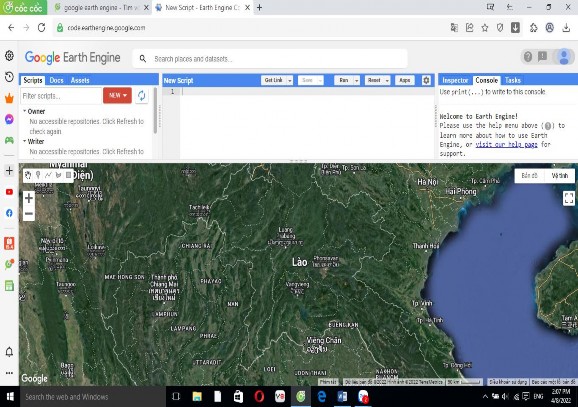
Task: Click the Reset button
Action: click(x=374, y=80)
